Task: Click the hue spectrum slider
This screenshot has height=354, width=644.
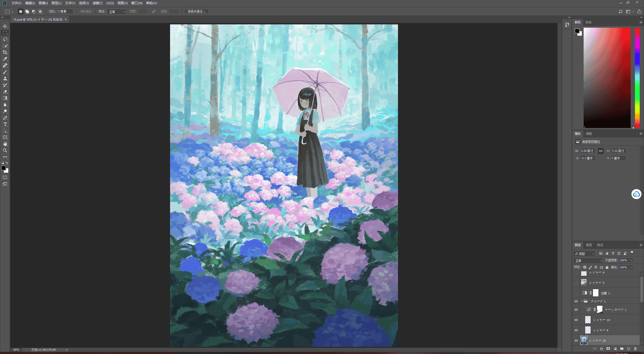Action: point(637,78)
